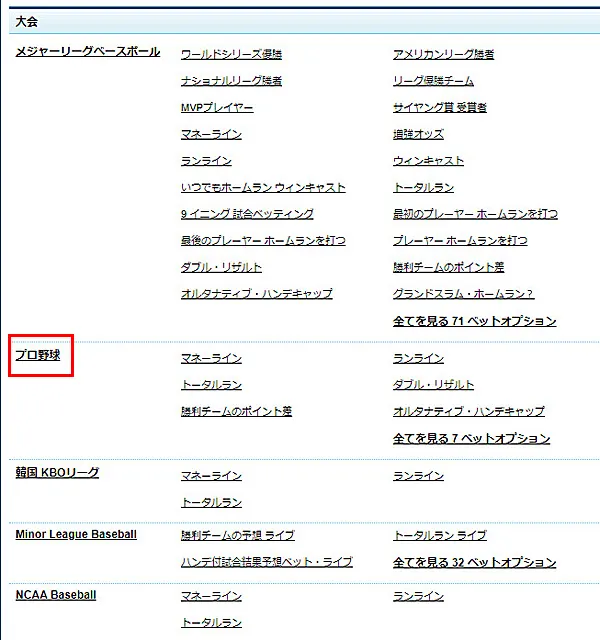Open the メジャーリーグベースボール league link
Screen dimensions: 600x640
(x=87, y=52)
